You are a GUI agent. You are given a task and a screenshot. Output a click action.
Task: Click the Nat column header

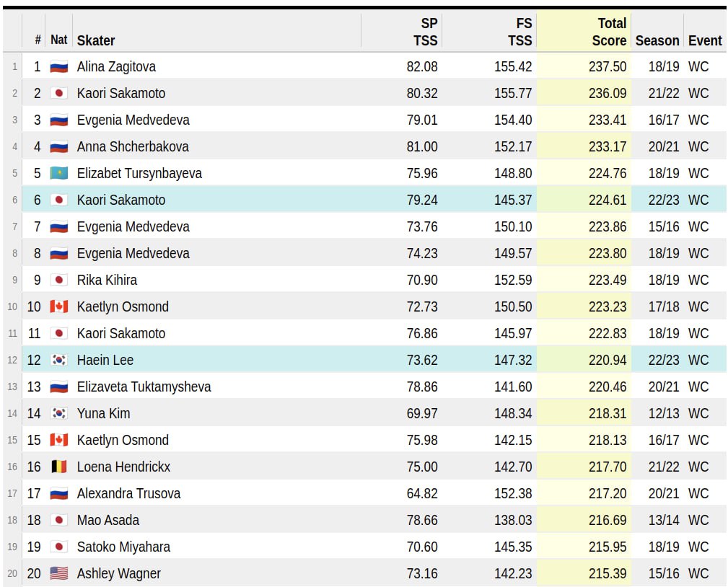pos(58,40)
